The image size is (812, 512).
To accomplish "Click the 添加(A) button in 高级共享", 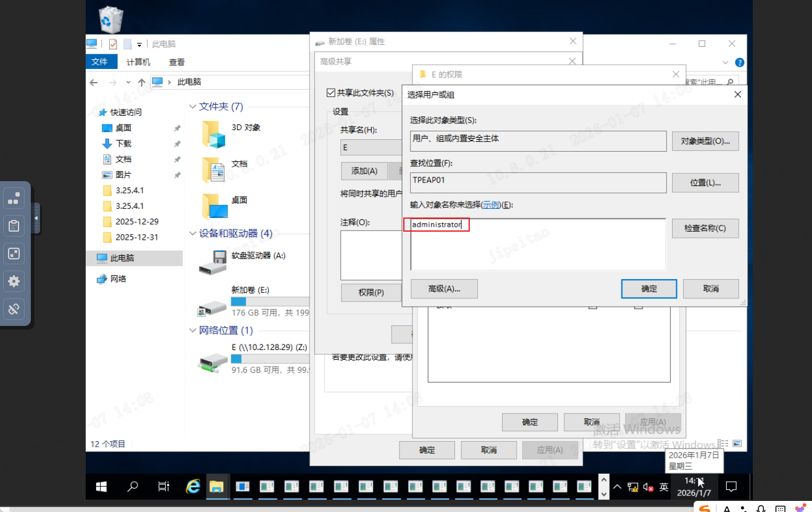I will tap(364, 171).
